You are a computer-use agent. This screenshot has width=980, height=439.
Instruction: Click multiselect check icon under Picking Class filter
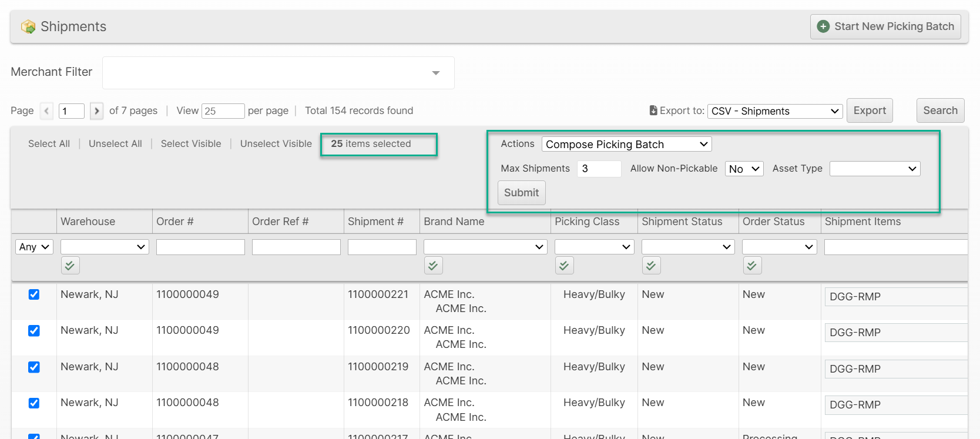tap(564, 266)
